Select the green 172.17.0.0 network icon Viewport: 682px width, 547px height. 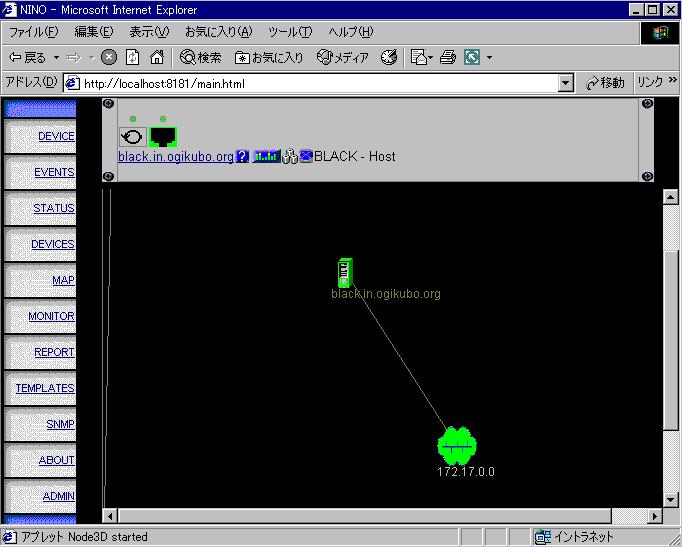click(457, 445)
